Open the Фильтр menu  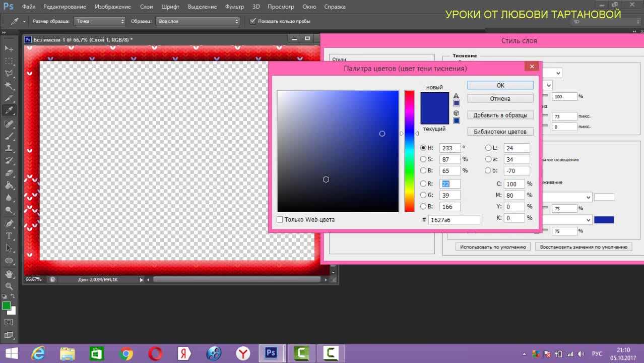(235, 7)
